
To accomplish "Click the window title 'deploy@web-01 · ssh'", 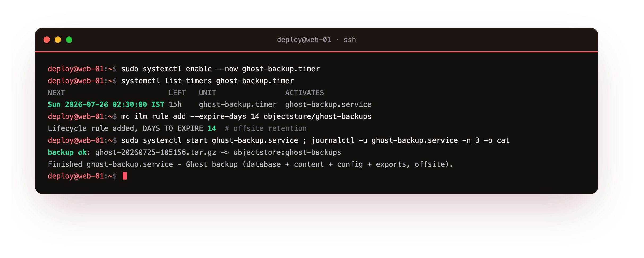I will pyautogui.click(x=316, y=40).
